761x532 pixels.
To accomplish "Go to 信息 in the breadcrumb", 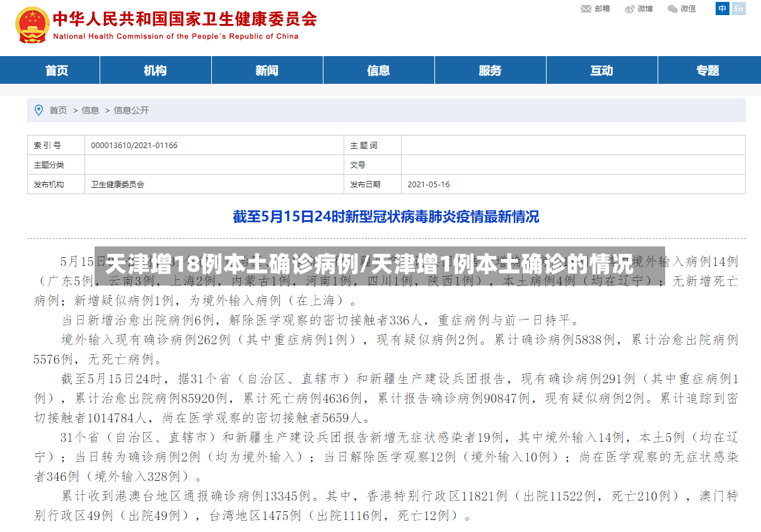I will point(90,110).
